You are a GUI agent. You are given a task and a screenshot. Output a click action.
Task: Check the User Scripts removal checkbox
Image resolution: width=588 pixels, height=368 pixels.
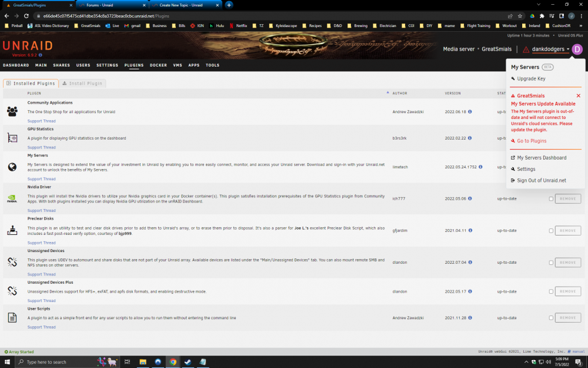551,318
